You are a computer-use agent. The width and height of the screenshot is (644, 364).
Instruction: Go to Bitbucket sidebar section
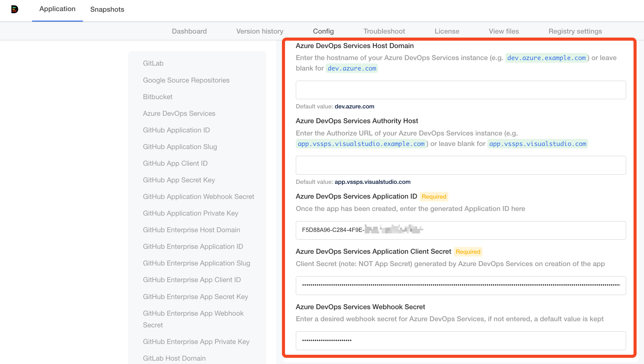click(x=157, y=97)
